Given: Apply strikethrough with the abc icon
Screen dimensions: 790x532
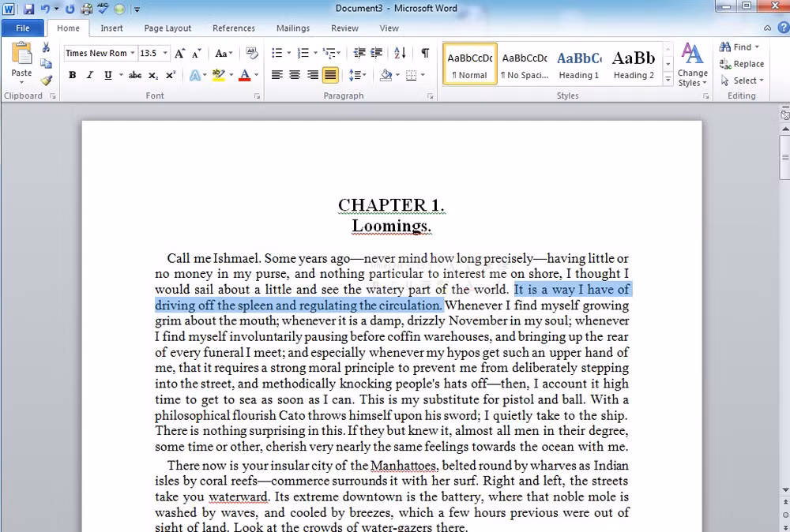Looking at the screenshot, I should tap(134, 76).
